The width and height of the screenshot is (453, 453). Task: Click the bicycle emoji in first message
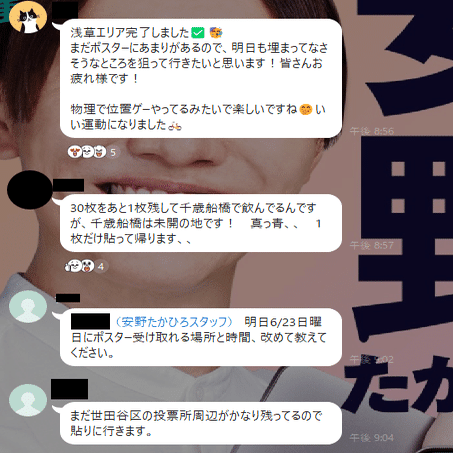pyautogui.click(x=175, y=125)
